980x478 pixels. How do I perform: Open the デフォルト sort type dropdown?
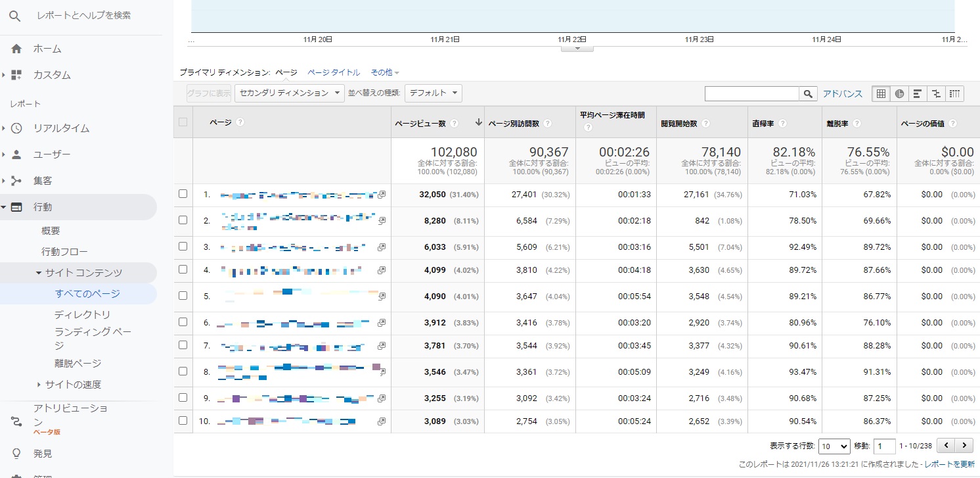pos(434,93)
